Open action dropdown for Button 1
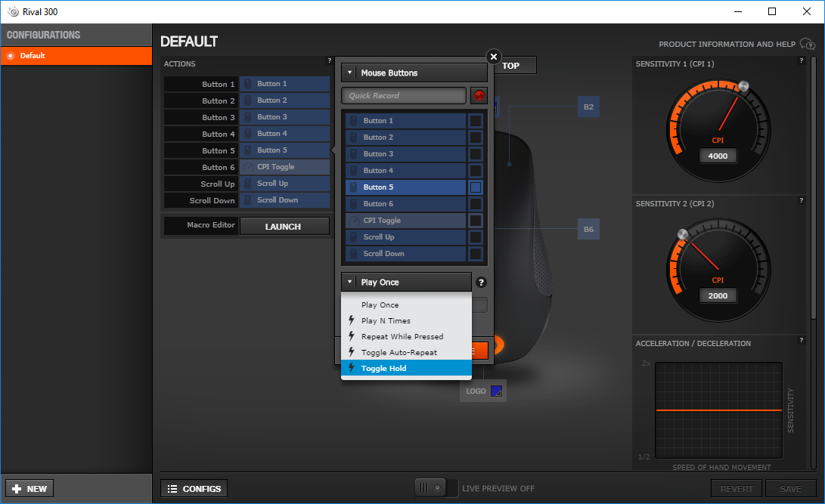 284,84
